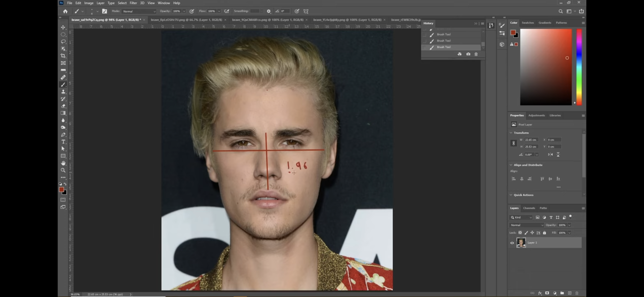Select the Elliptical Marquee tool
The width and height of the screenshot is (644, 297).
pyautogui.click(x=63, y=34)
